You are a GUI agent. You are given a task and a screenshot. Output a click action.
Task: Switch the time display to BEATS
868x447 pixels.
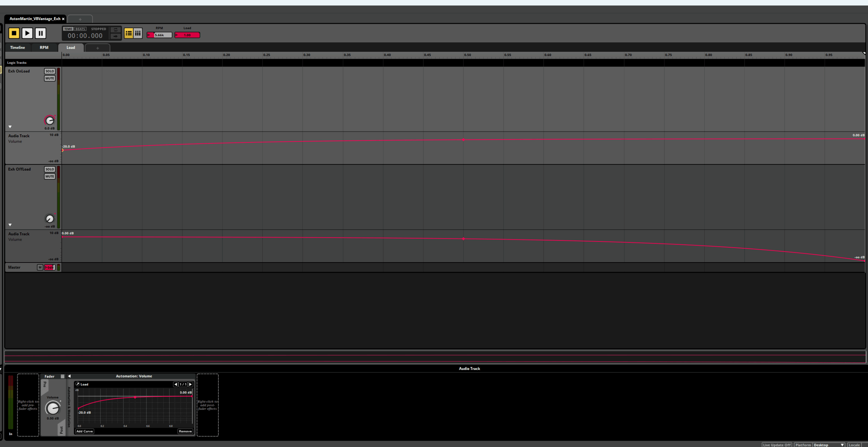coord(80,29)
